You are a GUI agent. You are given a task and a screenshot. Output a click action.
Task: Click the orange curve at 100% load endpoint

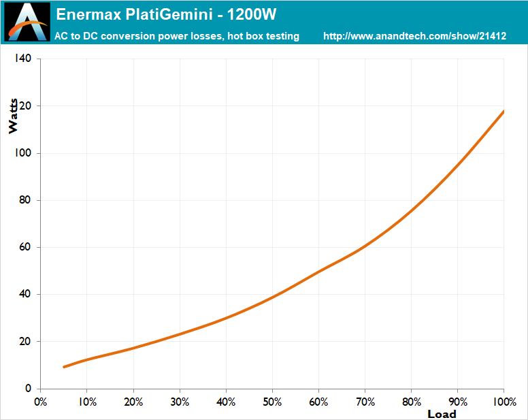pyautogui.click(x=503, y=112)
